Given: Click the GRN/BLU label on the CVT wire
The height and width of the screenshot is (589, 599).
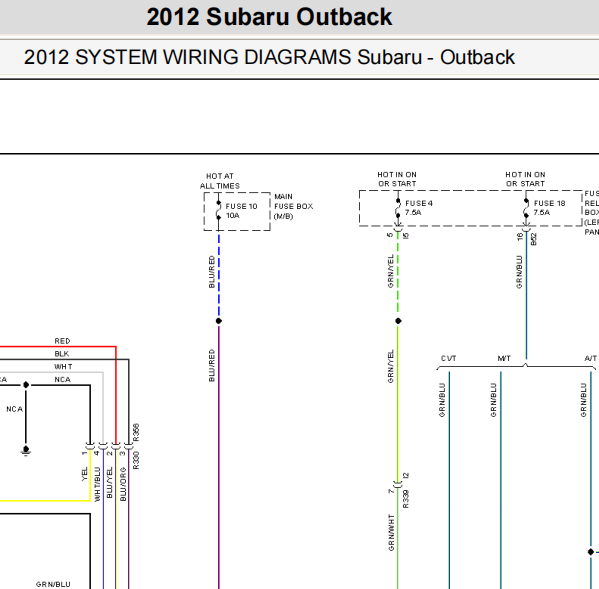Looking at the screenshot, I should click(x=442, y=400).
